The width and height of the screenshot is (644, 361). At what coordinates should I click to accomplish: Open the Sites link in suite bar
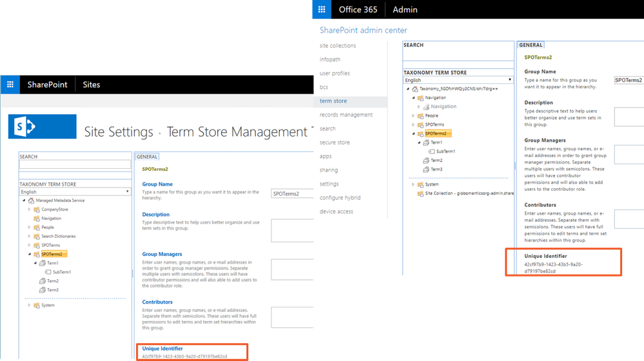coord(91,84)
